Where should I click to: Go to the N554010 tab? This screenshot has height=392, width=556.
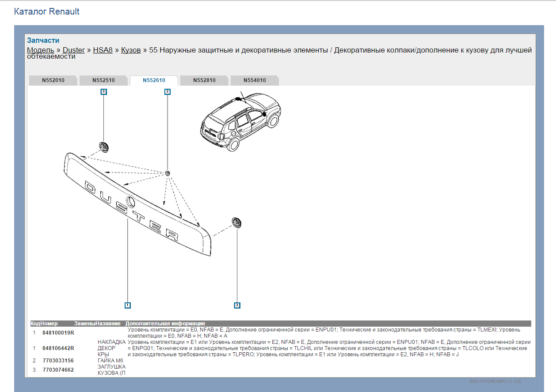pos(255,80)
